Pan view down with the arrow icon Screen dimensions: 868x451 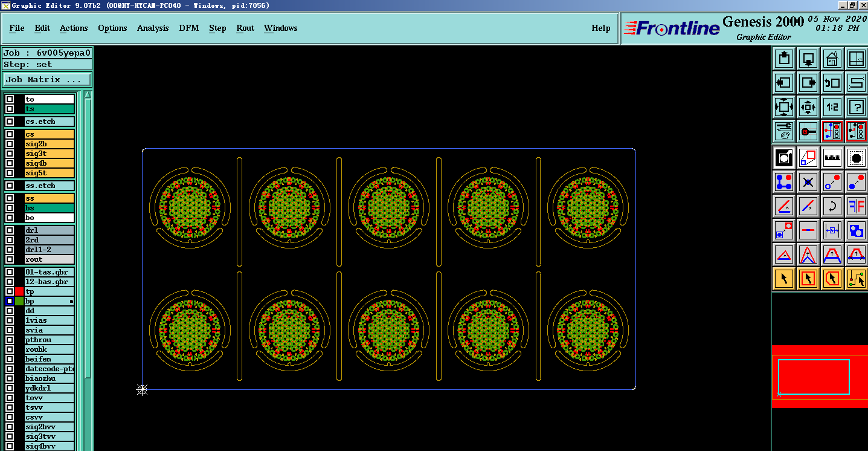(808, 59)
